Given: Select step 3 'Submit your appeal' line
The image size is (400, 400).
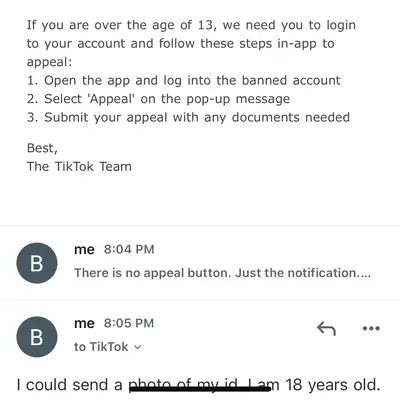Looking at the screenshot, I should point(188,118).
